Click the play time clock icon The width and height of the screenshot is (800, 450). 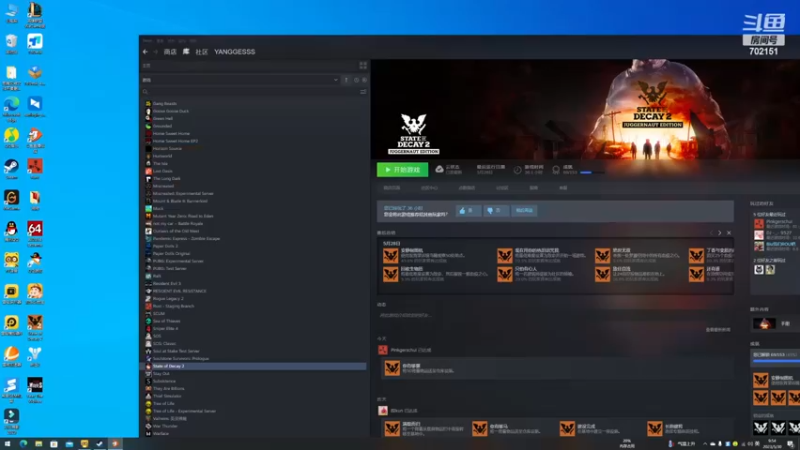(x=517, y=170)
